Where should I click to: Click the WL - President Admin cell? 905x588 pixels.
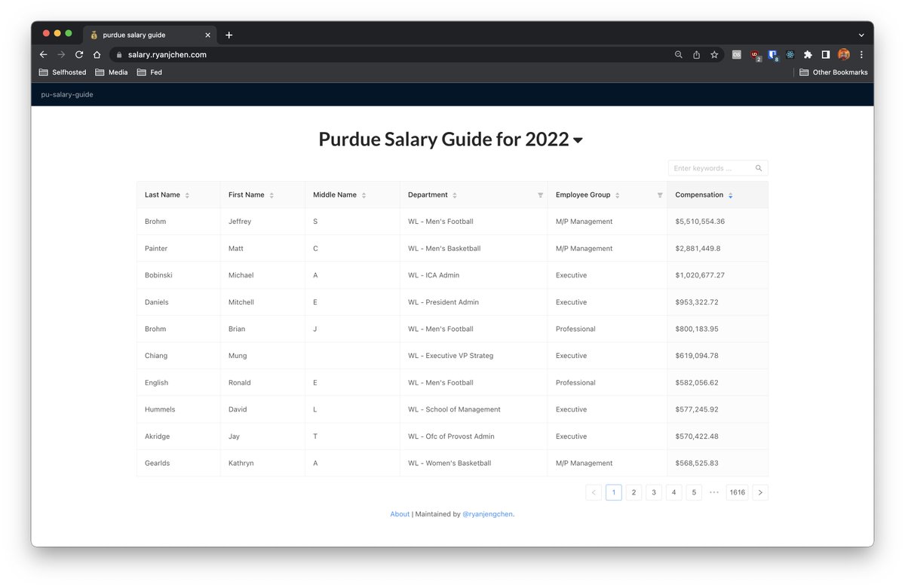(x=474, y=302)
